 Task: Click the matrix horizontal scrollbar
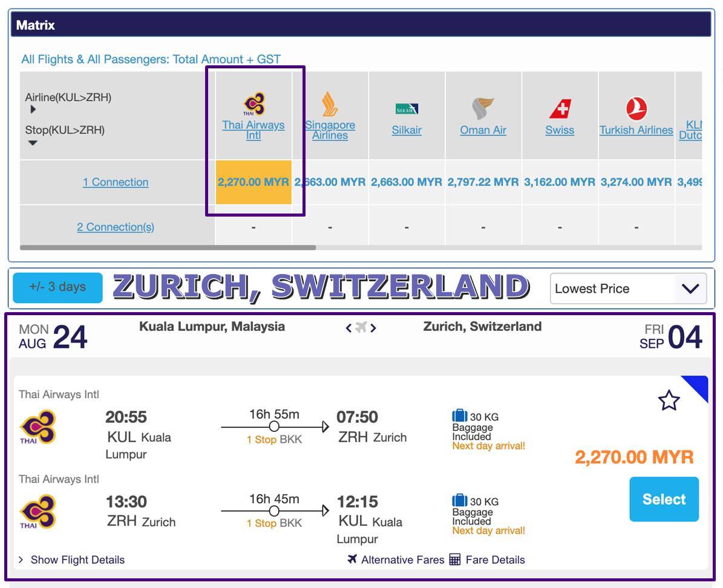coord(168,247)
